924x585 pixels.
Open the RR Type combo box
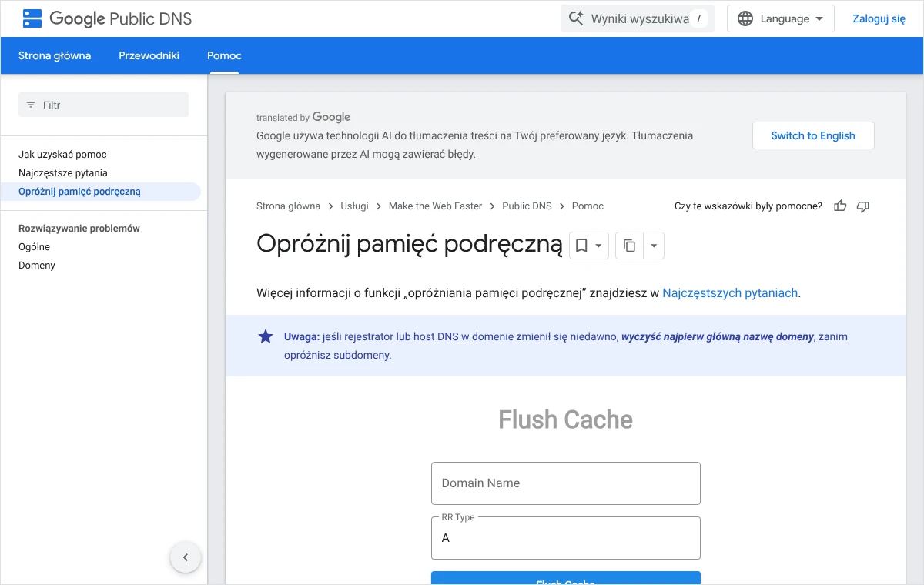566,538
